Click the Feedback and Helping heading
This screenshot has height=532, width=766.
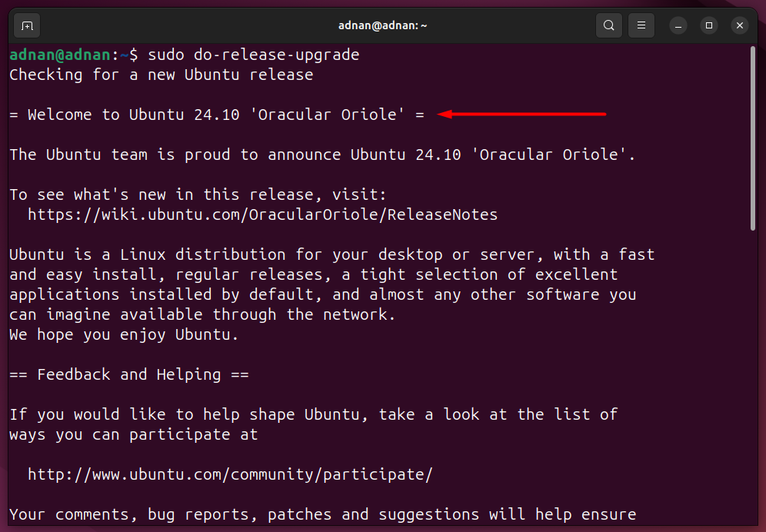pyautogui.click(x=129, y=374)
